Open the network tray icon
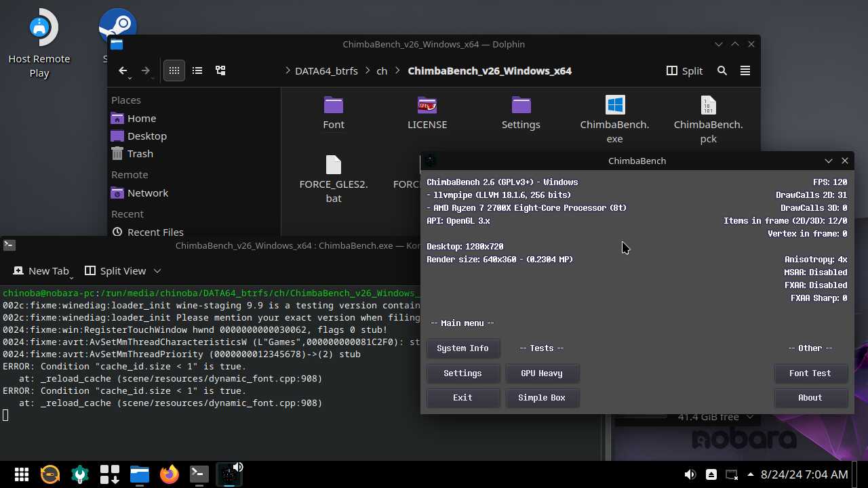The image size is (868, 488). point(732,474)
